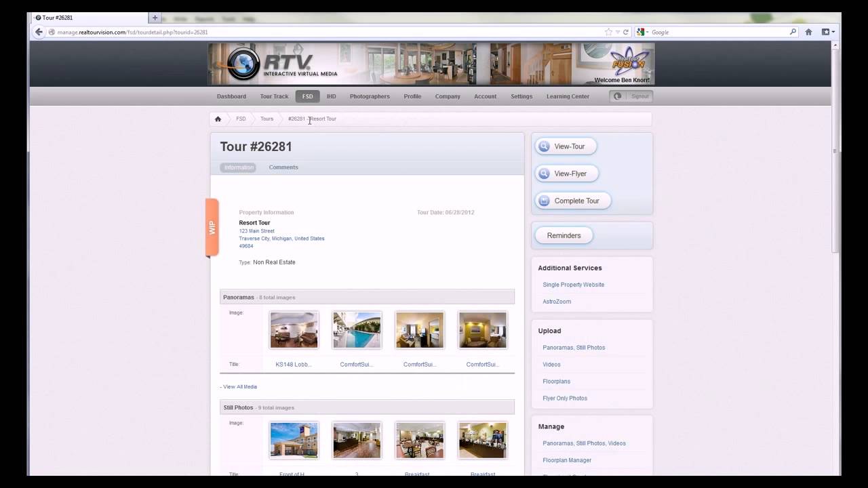Click Flyer Only Photos link

point(565,399)
